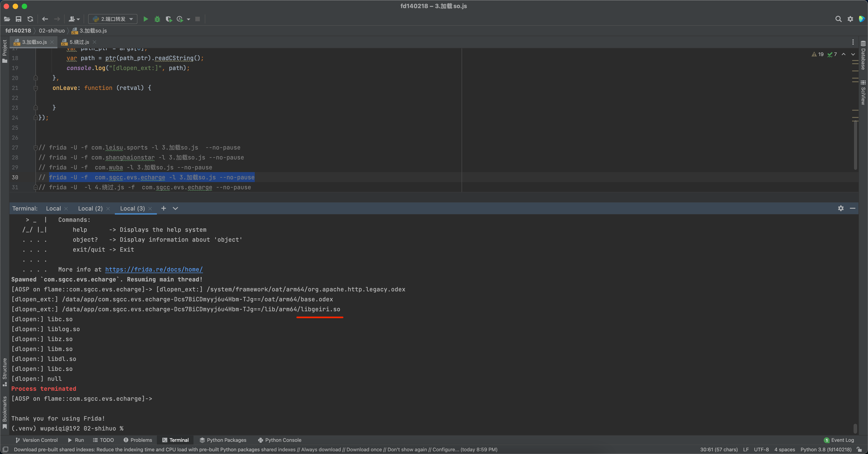This screenshot has height=454, width=868.
Task: Open the SciView tool window
Action: (863, 93)
